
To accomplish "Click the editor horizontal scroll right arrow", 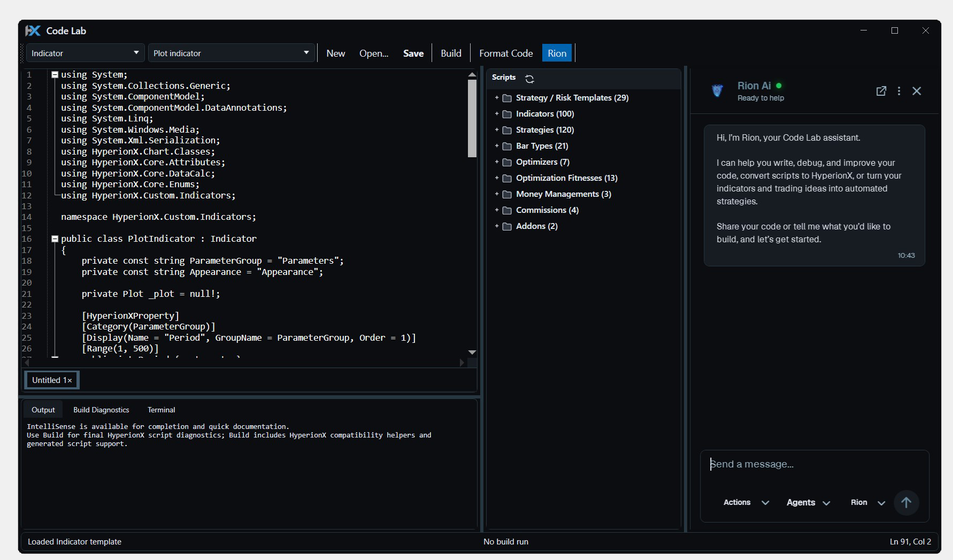I will click(462, 363).
